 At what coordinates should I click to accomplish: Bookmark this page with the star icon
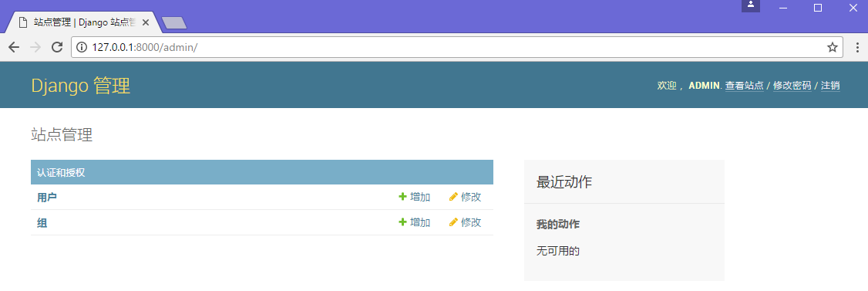pyautogui.click(x=832, y=47)
